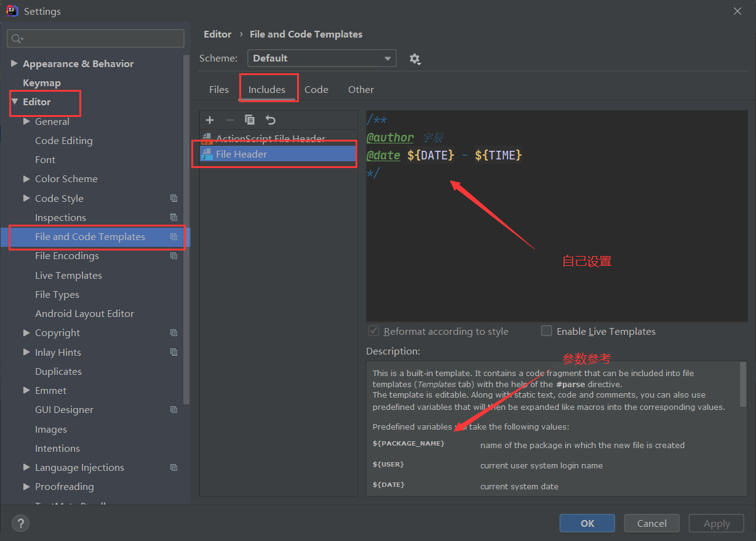Image resolution: width=756 pixels, height=541 pixels.
Task: Click the settings tree vertical scrollbar
Action: point(187,229)
